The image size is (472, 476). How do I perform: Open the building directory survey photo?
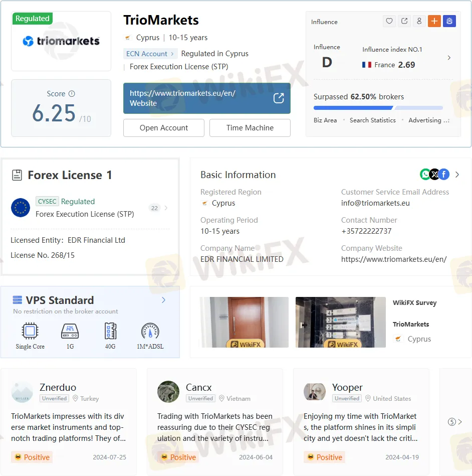[x=341, y=322]
